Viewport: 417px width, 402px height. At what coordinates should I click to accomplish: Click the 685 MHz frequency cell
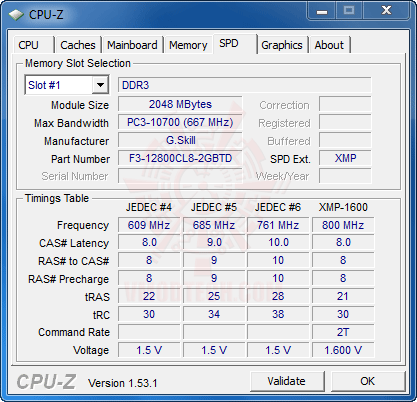214,225
